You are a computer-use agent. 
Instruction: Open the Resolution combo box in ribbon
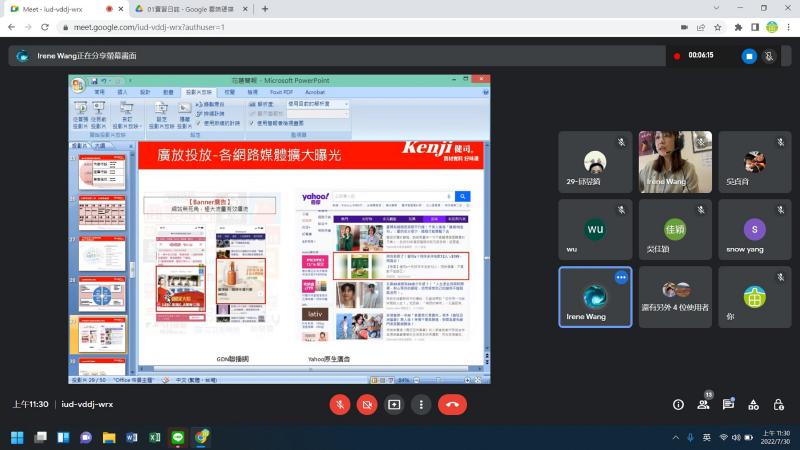(x=318, y=104)
